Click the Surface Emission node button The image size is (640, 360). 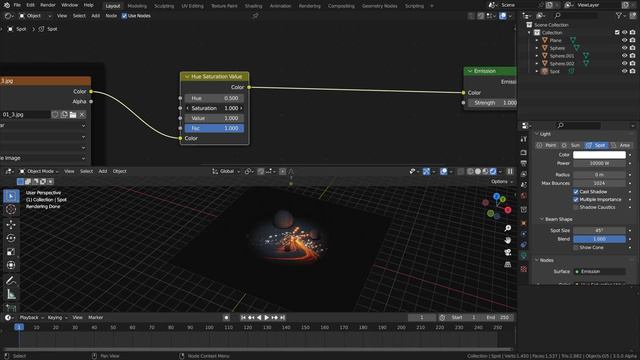(x=599, y=271)
